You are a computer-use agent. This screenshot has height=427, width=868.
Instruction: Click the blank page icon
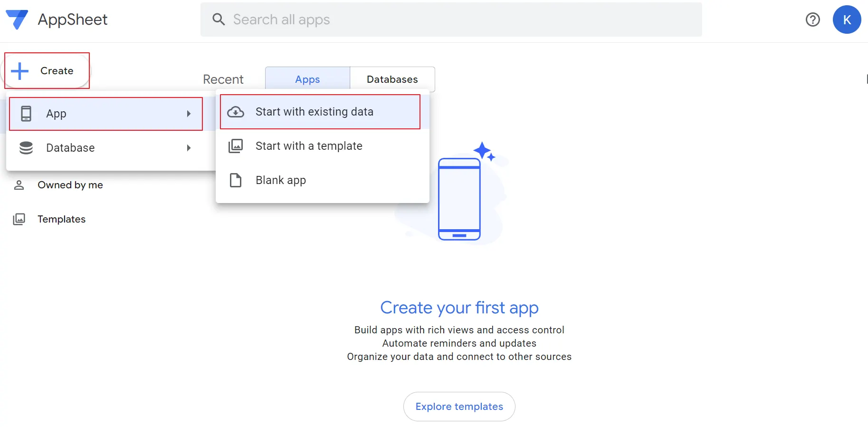(x=236, y=180)
